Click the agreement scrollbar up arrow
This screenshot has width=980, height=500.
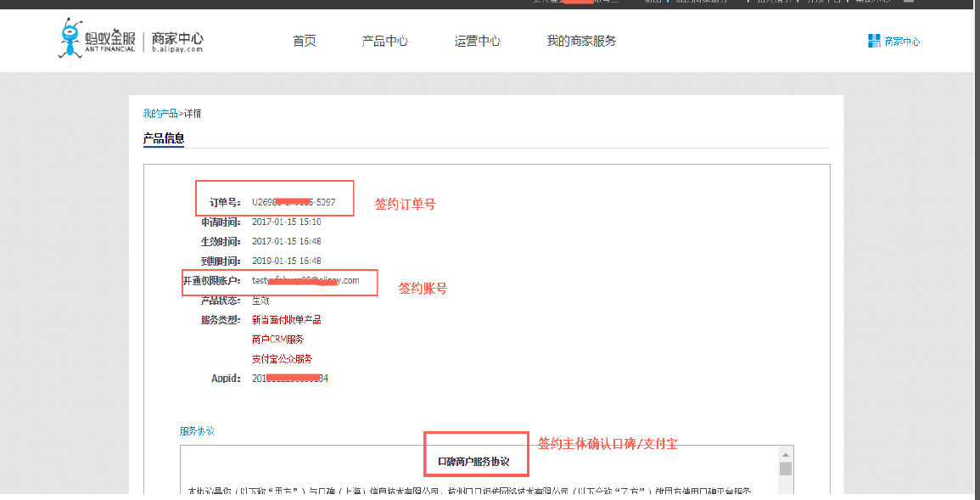(x=786, y=454)
